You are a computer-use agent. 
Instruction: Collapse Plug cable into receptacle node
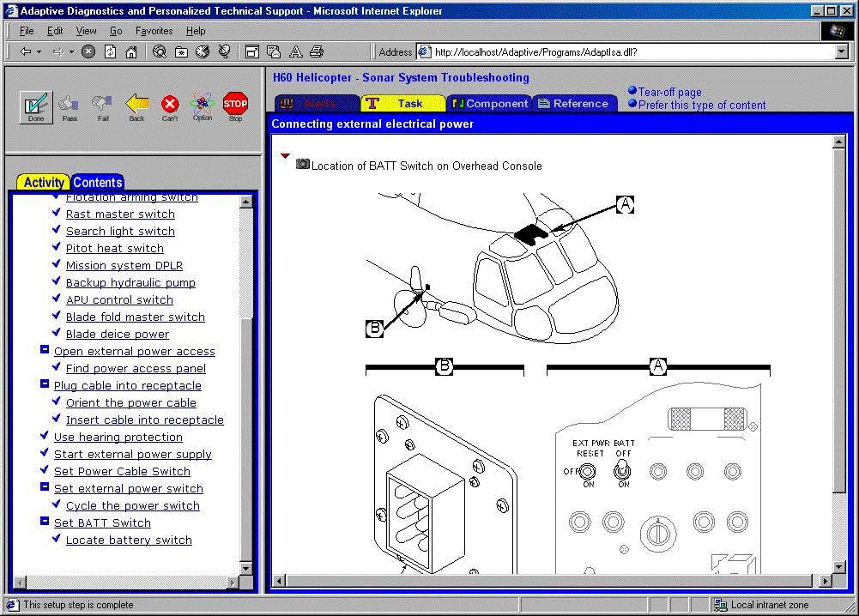point(45,383)
